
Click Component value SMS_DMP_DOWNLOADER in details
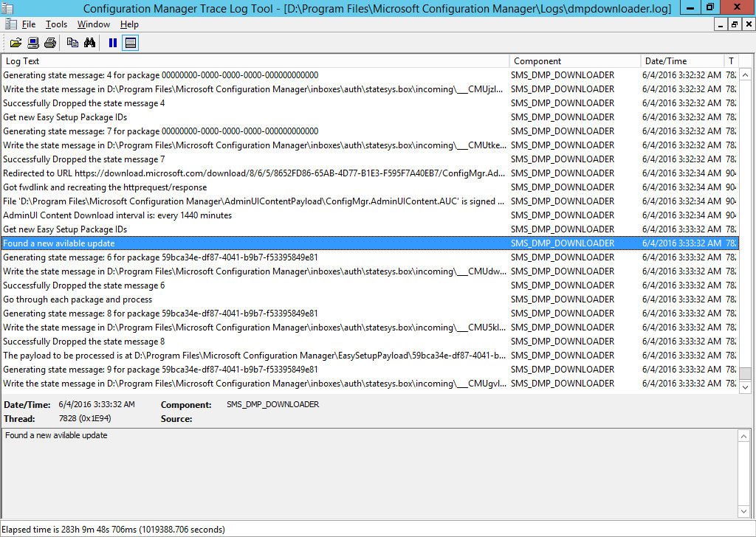coord(273,404)
